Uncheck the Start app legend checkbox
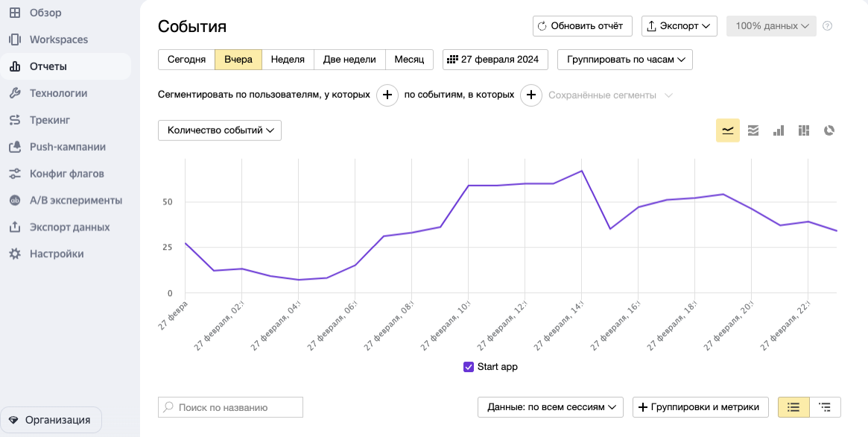This screenshot has height=437, width=868. 469,367
